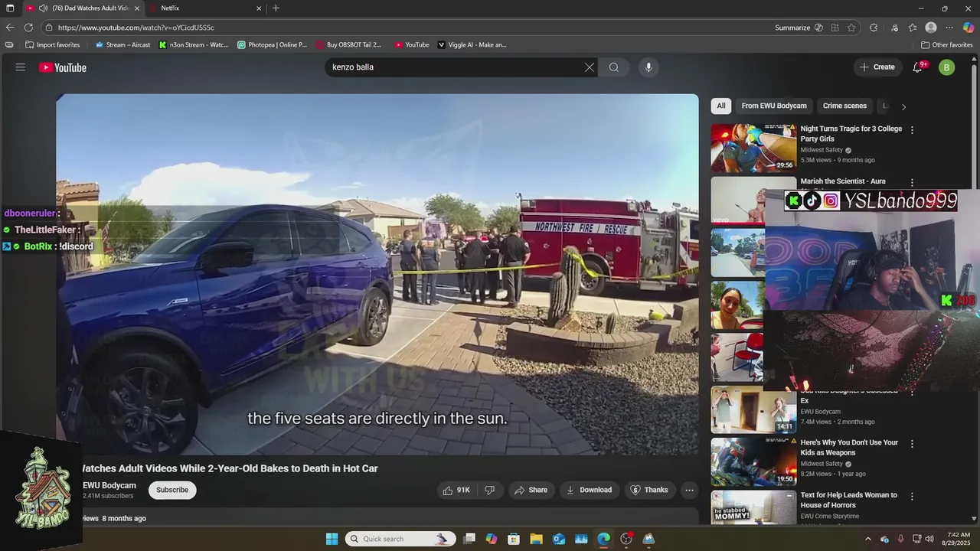The height and width of the screenshot is (551, 980).
Task: Open Windows Start menu
Action: tap(332, 539)
